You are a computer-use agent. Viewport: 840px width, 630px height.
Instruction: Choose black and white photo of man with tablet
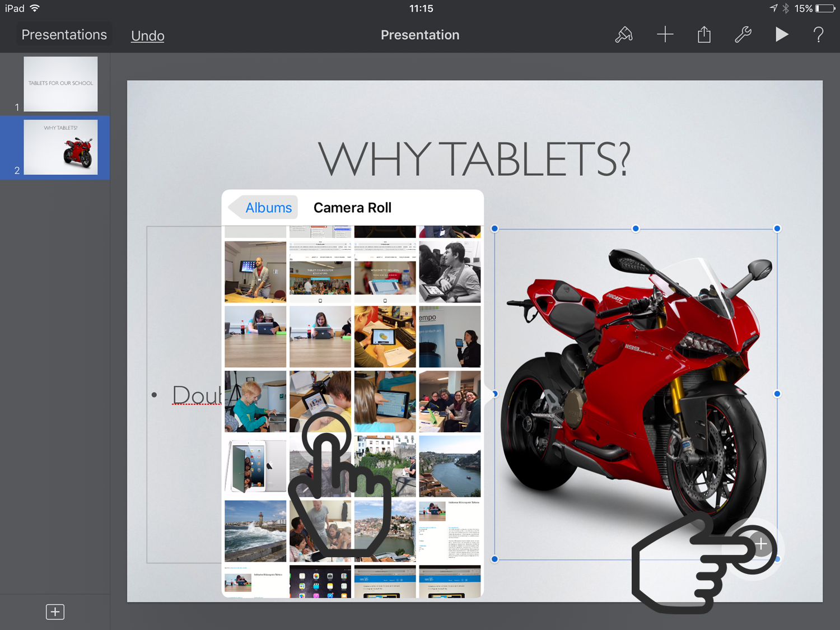pos(450,272)
